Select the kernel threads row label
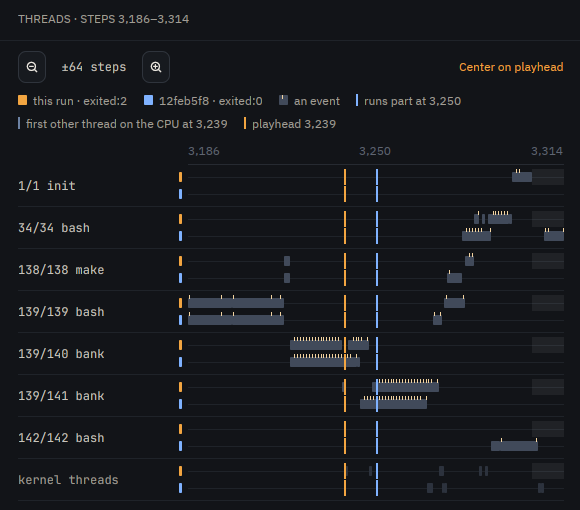 68,480
